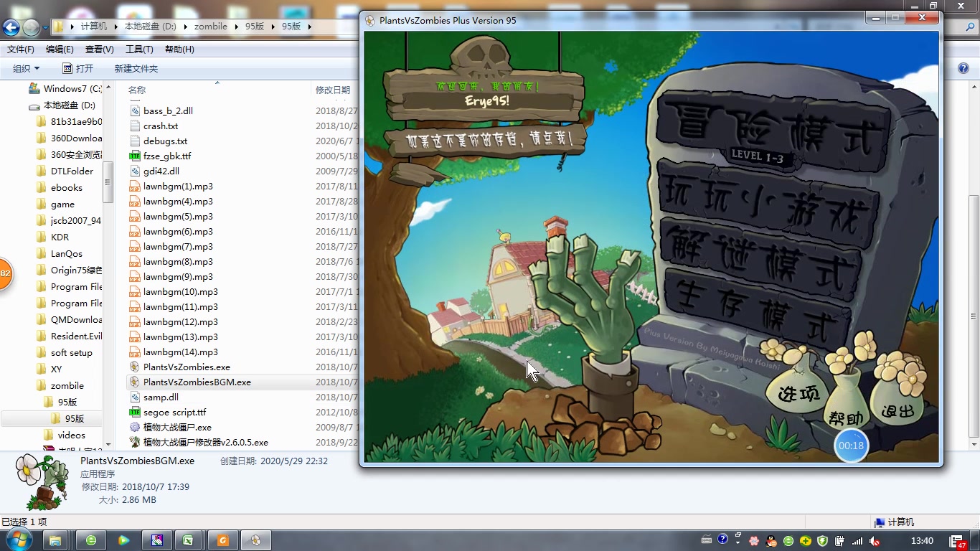This screenshot has height=551, width=980.
Task: Select the game folder in the tree
Action: click(x=62, y=204)
